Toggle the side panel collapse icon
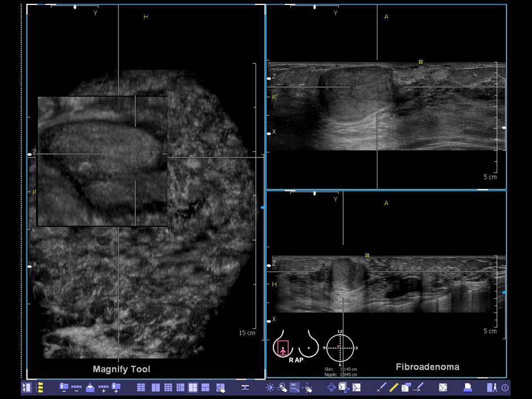This screenshot has height=399, width=532. click(x=27, y=387)
